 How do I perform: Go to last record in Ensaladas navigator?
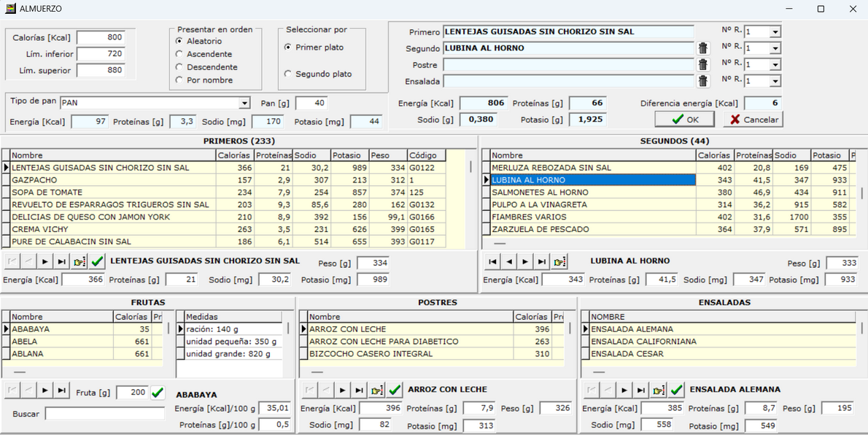point(640,390)
